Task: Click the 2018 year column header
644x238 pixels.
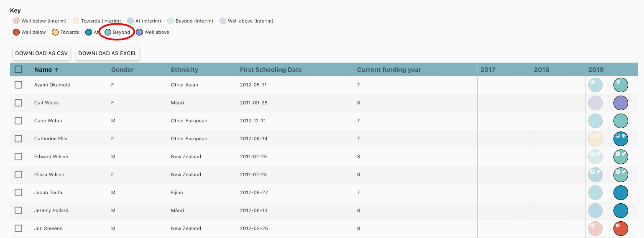Action: coord(542,70)
